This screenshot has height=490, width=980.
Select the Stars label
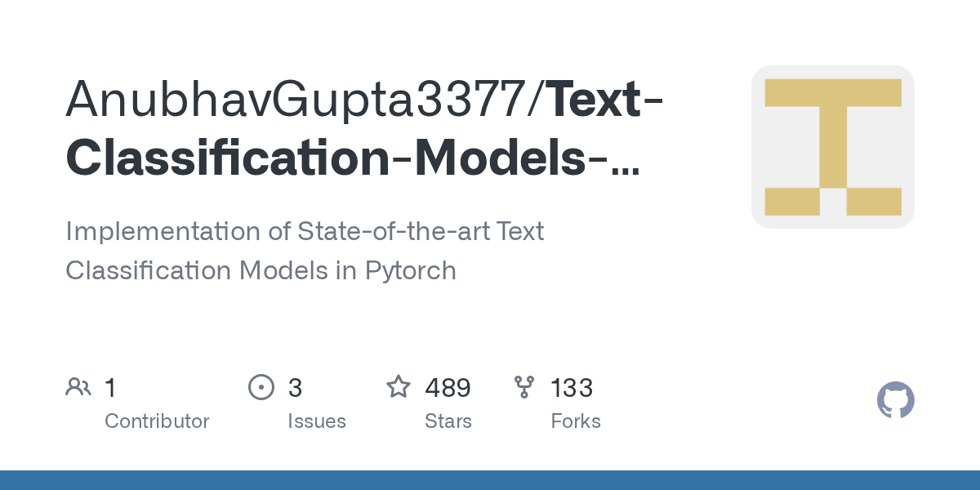pyautogui.click(x=448, y=421)
